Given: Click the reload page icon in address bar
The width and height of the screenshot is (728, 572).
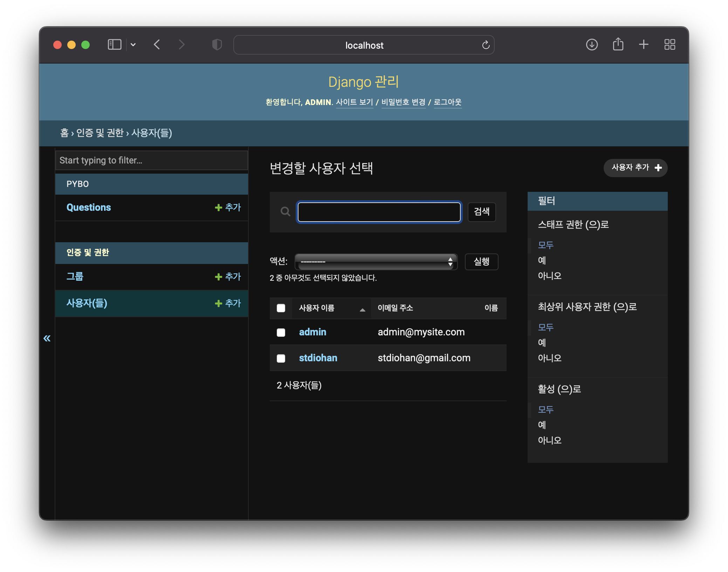Looking at the screenshot, I should click(x=486, y=45).
